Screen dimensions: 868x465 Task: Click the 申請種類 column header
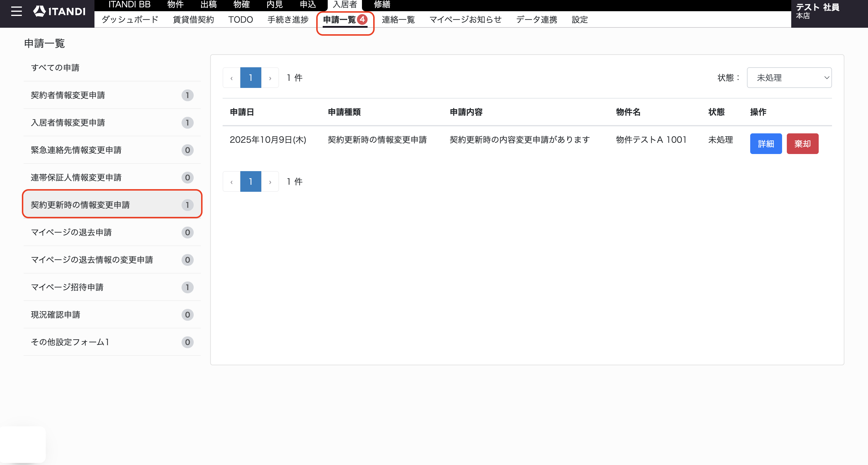pyautogui.click(x=344, y=112)
